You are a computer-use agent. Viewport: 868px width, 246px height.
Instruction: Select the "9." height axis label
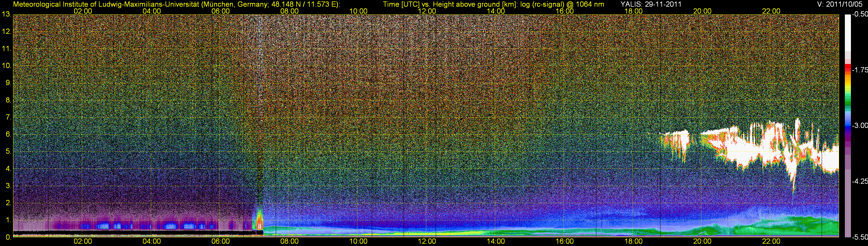coord(9,83)
